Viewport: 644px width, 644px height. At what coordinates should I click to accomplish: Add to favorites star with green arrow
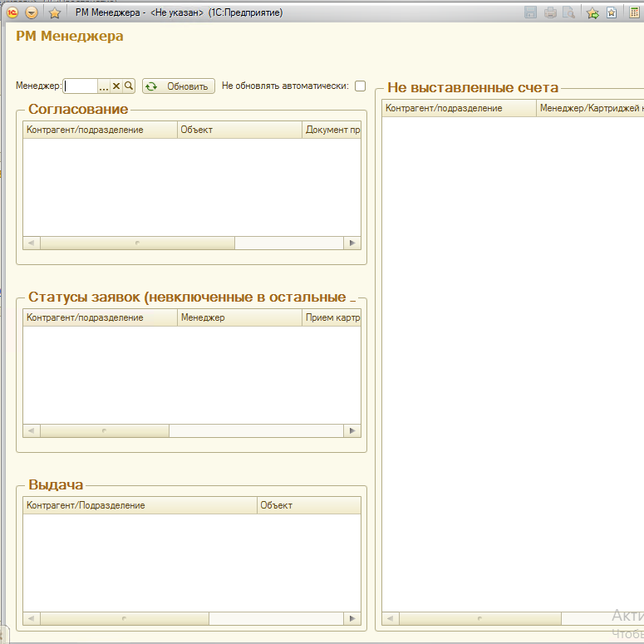[592, 13]
